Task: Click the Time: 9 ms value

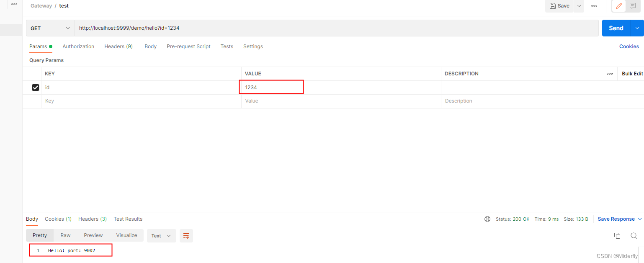Action: pyautogui.click(x=546, y=219)
